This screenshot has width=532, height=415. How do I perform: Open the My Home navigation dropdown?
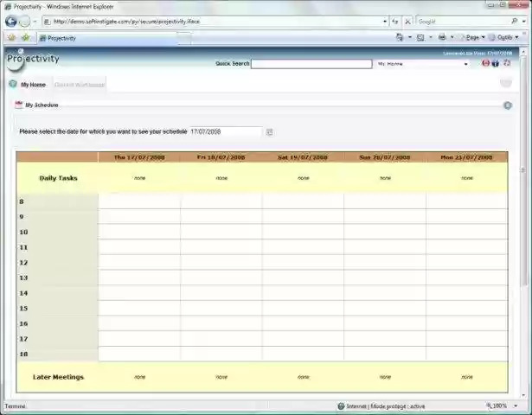[x=423, y=64]
